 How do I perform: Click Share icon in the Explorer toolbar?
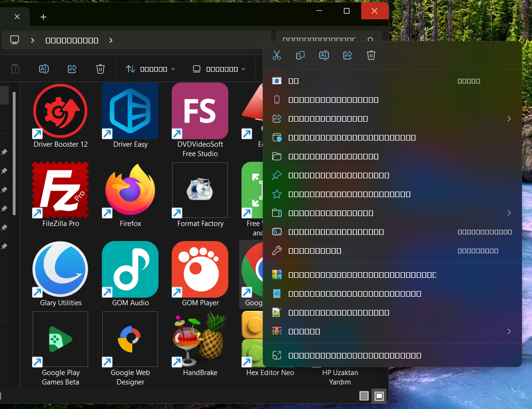[72, 69]
